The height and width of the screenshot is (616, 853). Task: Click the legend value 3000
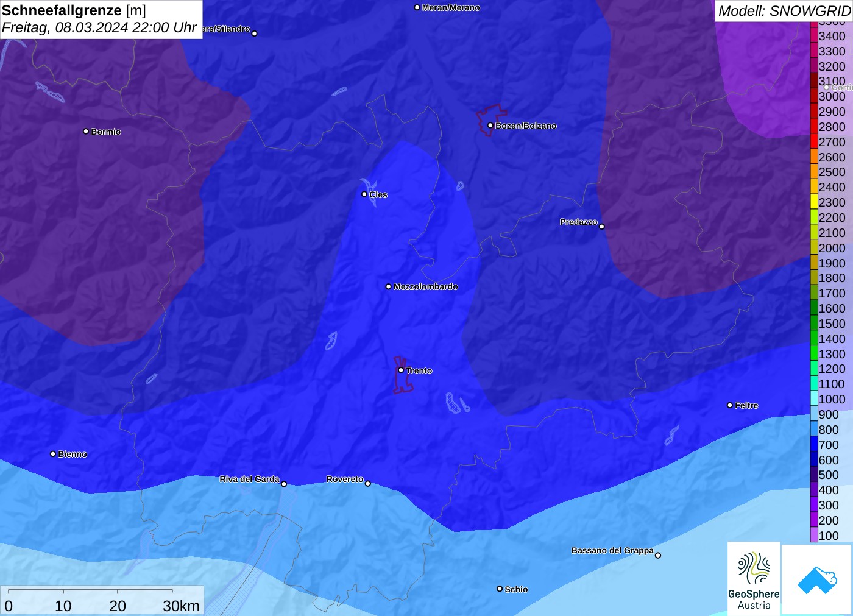832,96
